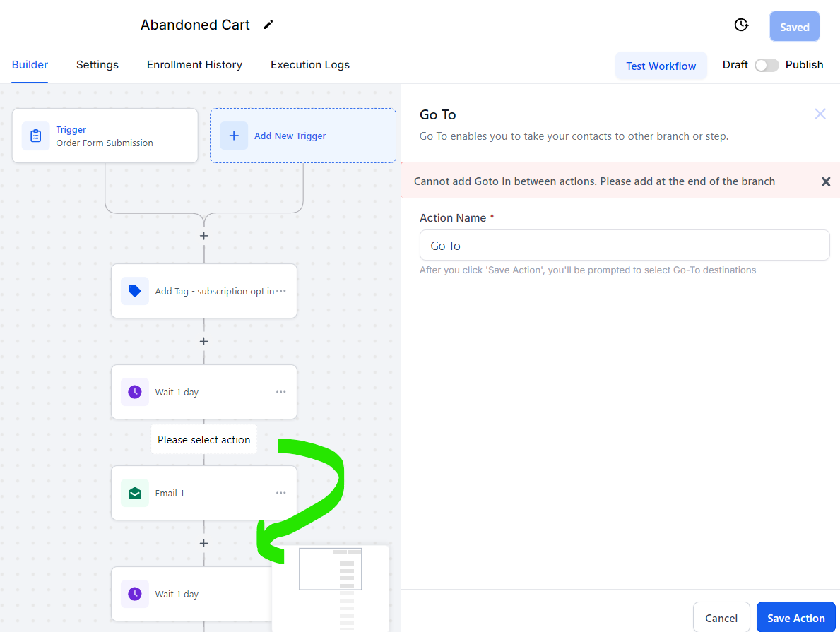Image resolution: width=840 pixels, height=632 pixels.
Task: Open the Execution Logs tab
Action: 310,65
